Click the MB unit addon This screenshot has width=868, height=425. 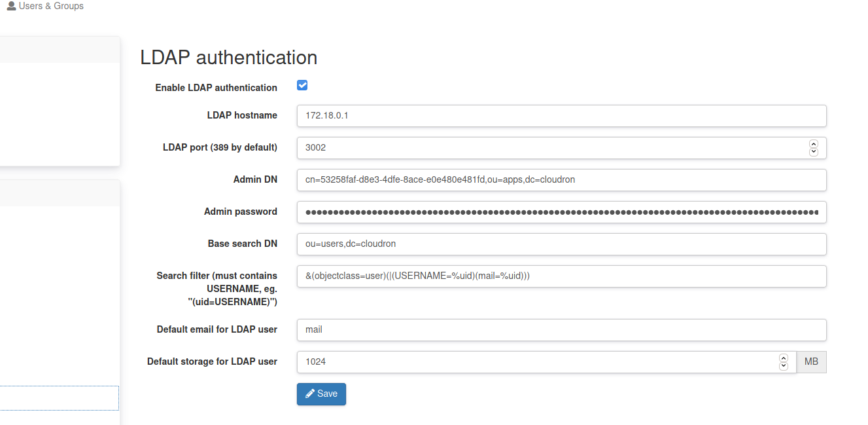click(x=811, y=362)
